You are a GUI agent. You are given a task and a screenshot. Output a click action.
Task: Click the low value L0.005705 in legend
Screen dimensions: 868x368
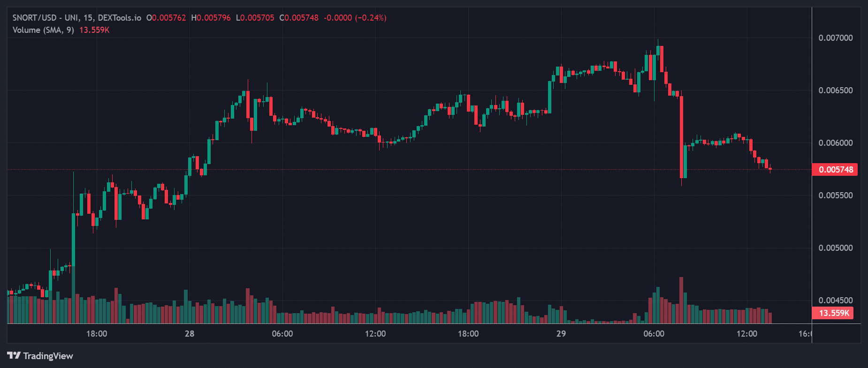coord(255,18)
